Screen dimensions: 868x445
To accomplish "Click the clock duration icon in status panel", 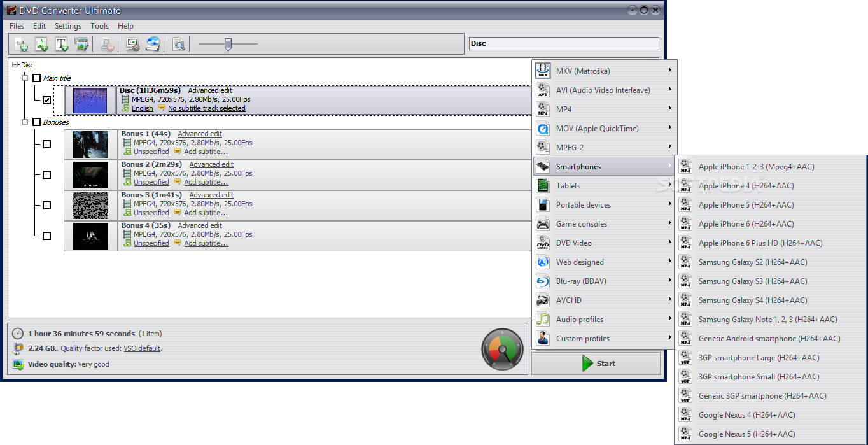I will [18, 333].
